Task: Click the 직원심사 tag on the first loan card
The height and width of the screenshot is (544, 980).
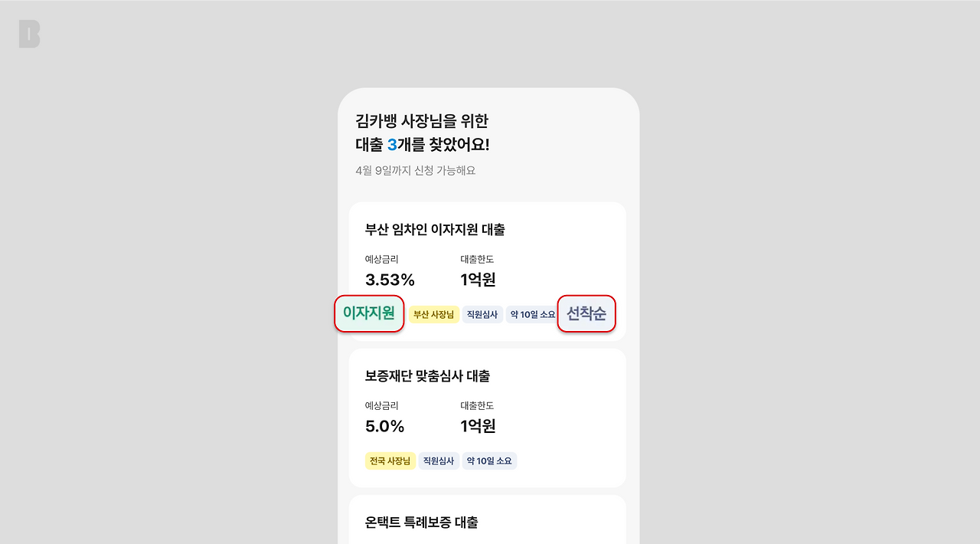Action: 482,314
